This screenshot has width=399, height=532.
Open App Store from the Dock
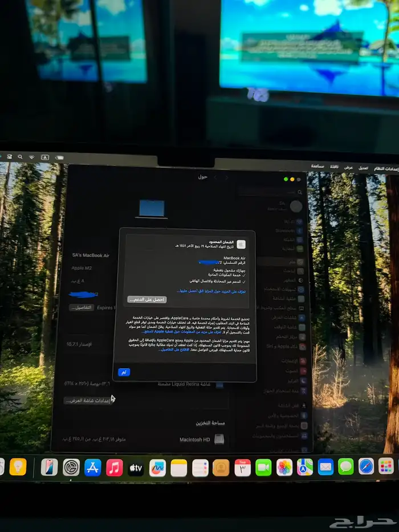tap(92, 468)
